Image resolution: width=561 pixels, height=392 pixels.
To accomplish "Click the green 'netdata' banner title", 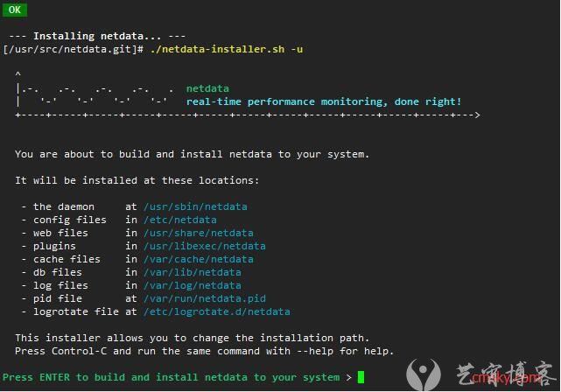I will (207, 88).
